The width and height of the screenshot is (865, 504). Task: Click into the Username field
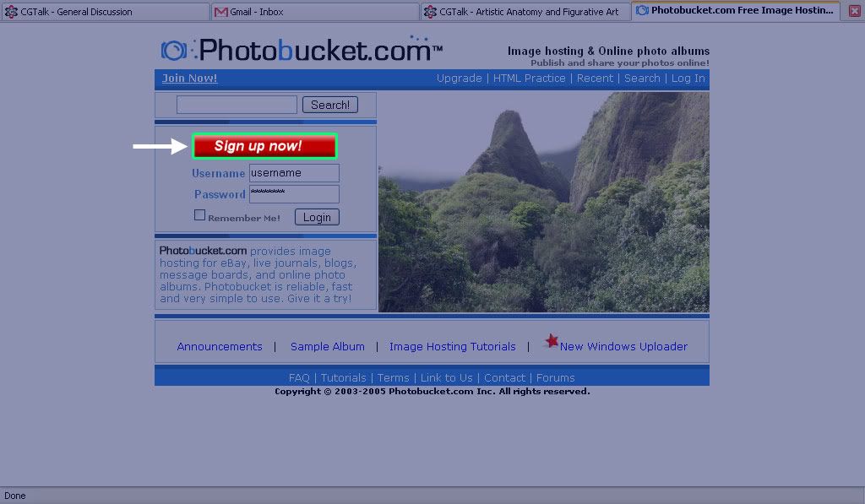pyautogui.click(x=294, y=173)
